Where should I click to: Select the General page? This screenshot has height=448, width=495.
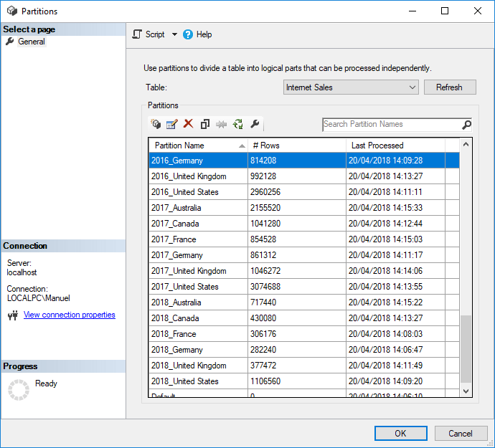[32, 42]
